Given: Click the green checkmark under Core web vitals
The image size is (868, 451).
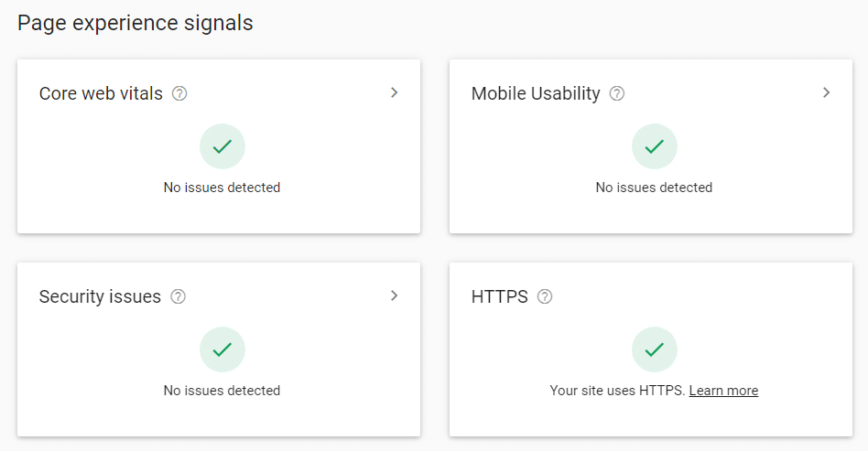Looking at the screenshot, I should coord(222,146).
